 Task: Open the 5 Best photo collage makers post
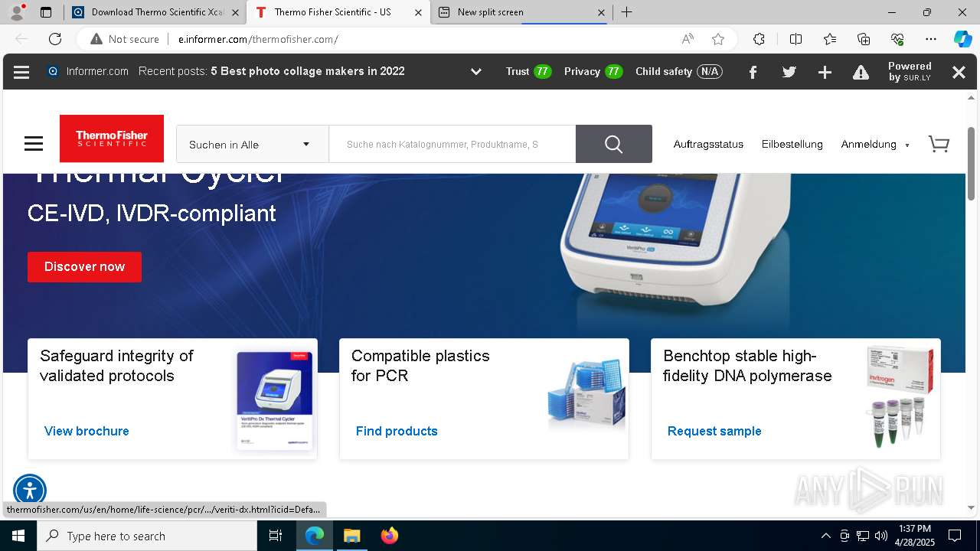pos(308,71)
